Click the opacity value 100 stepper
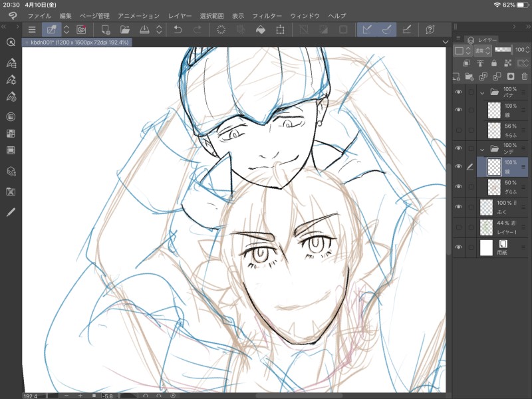532x399 pixels. (x=527, y=50)
